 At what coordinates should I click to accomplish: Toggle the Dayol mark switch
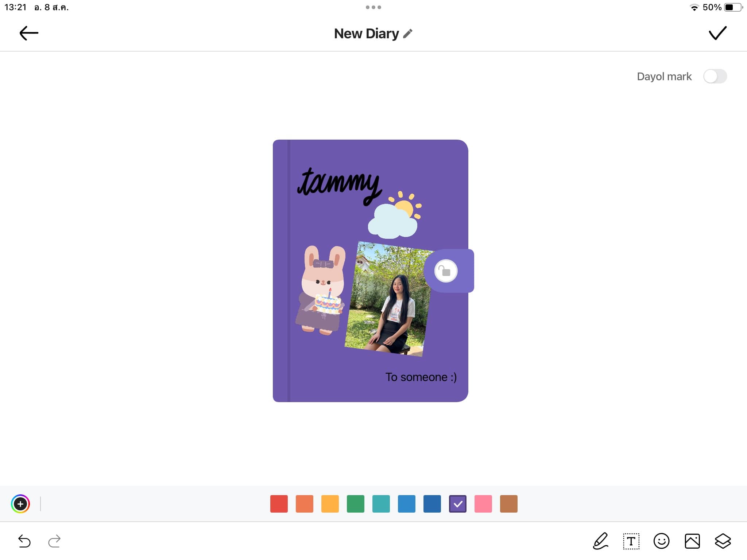715,76
